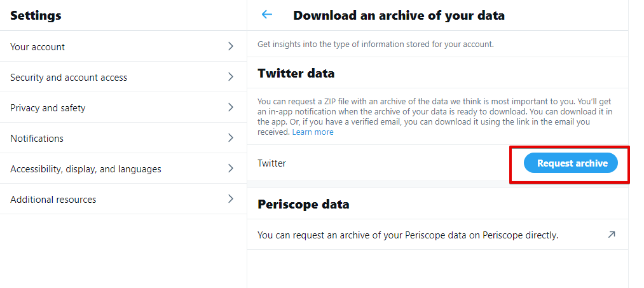Click the Download an archive page title
Screen dimensions: 644x288
pyautogui.click(x=399, y=15)
